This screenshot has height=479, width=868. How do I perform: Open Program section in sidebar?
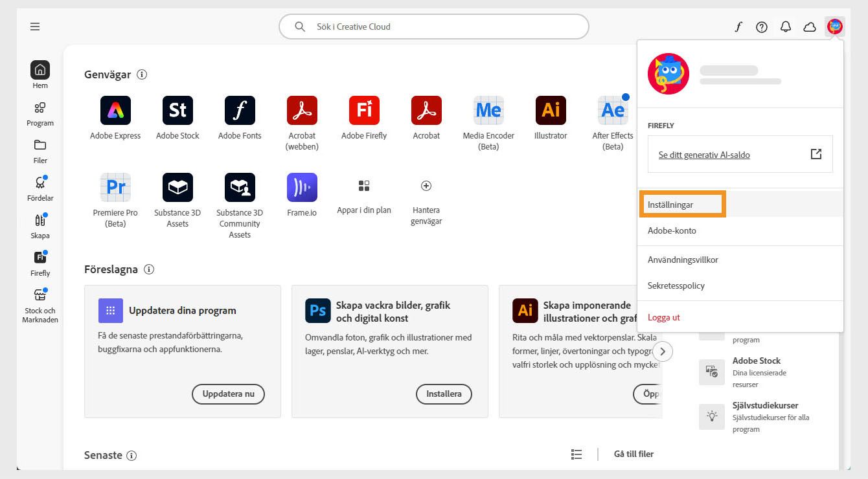[40, 113]
